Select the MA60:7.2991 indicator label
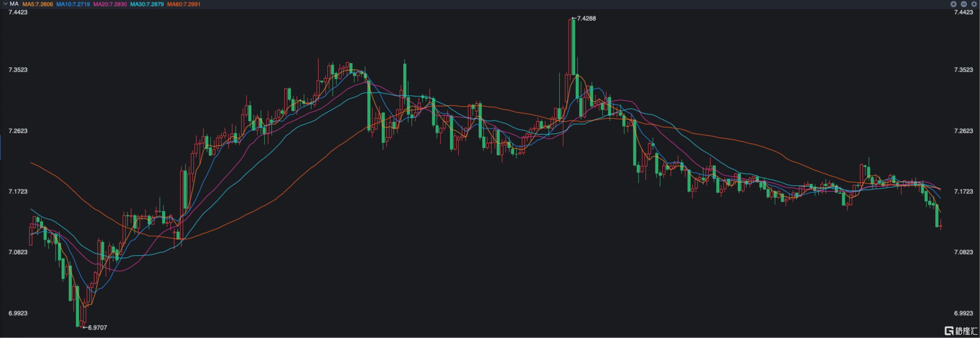980x338 pixels. click(184, 4)
